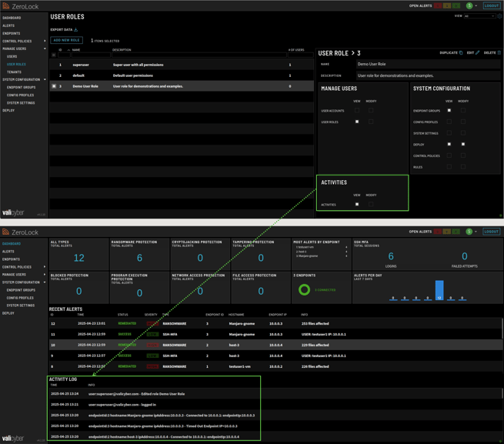Image resolution: width=504 pixels, height=444 pixels.
Task: Toggle User Accounts View permission checkbox
Action: (357, 110)
